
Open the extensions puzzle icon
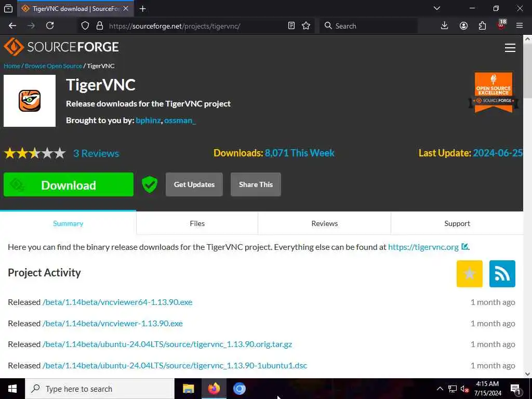tap(482, 26)
